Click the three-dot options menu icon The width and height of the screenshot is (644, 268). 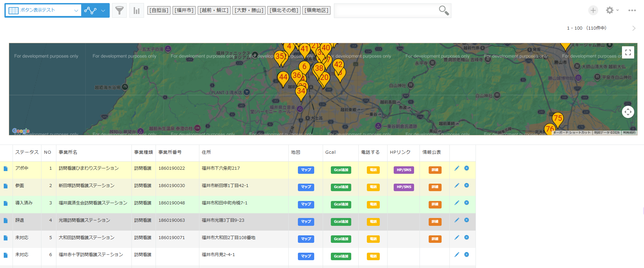(632, 11)
